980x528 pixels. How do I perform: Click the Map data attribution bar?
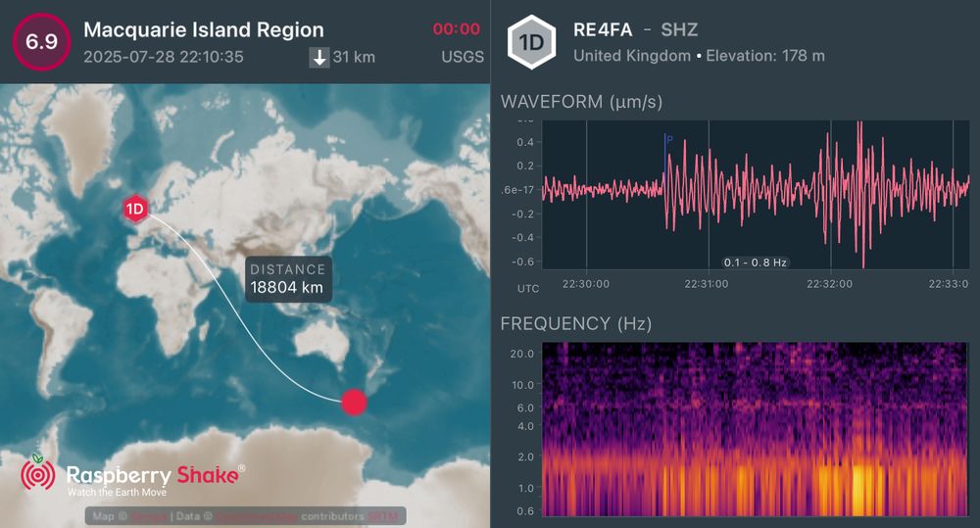[246, 516]
